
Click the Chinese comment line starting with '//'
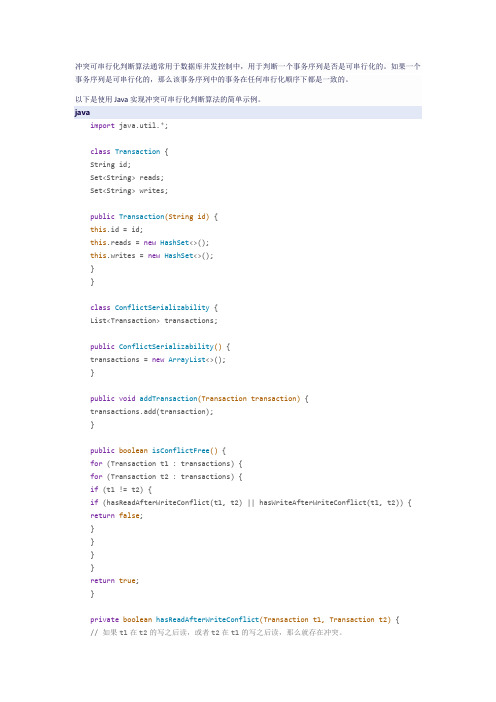tap(216, 633)
